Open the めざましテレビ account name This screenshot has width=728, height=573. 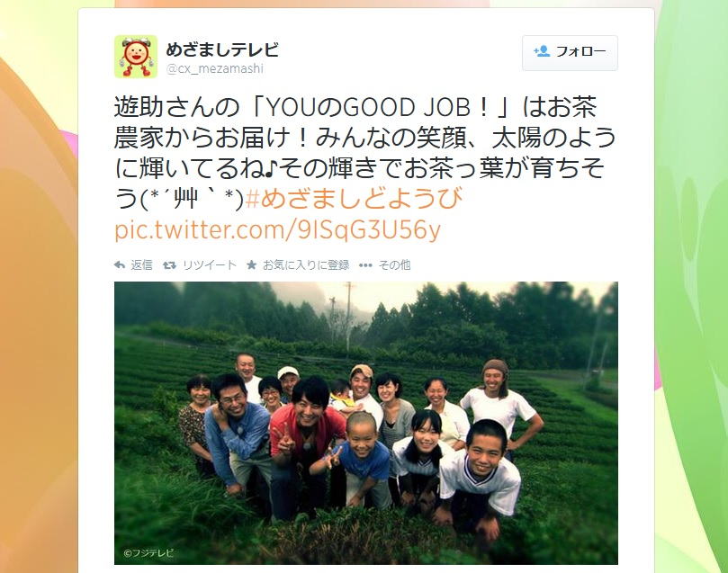pyautogui.click(x=222, y=49)
